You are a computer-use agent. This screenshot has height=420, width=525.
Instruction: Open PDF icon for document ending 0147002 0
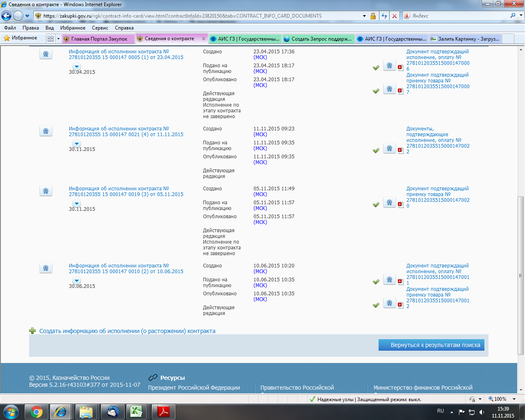(401, 204)
